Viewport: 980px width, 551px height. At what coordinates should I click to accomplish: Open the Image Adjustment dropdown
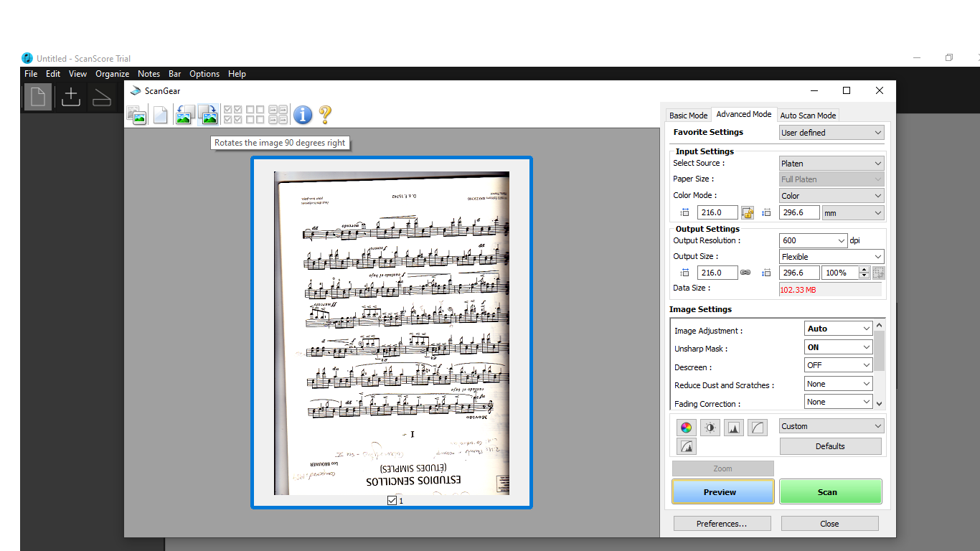click(x=839, y=329)
